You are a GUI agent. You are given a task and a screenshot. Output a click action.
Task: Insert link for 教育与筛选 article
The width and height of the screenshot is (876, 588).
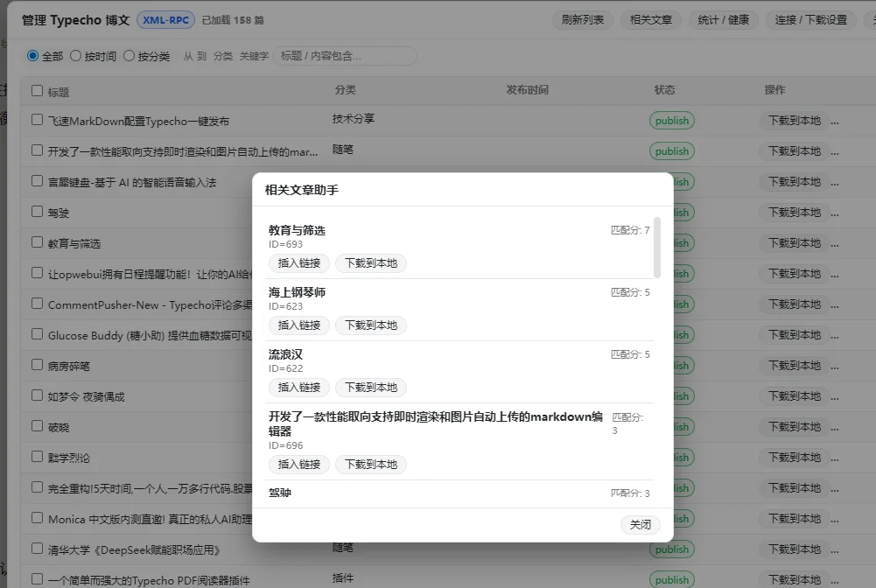coord(298,263)
